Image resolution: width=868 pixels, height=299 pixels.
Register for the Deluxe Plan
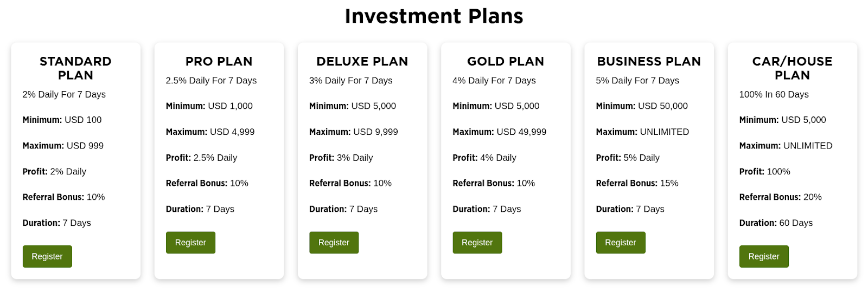point(334,243)
